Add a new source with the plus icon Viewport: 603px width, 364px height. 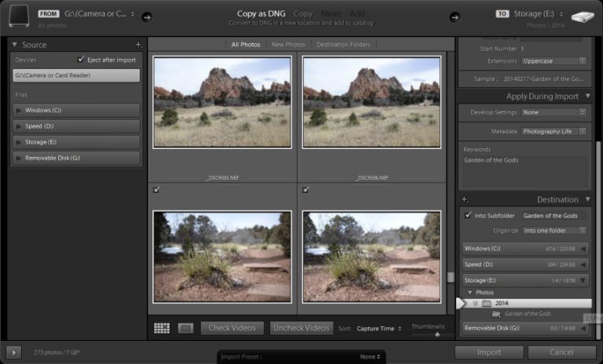click(x=138, y=45)
